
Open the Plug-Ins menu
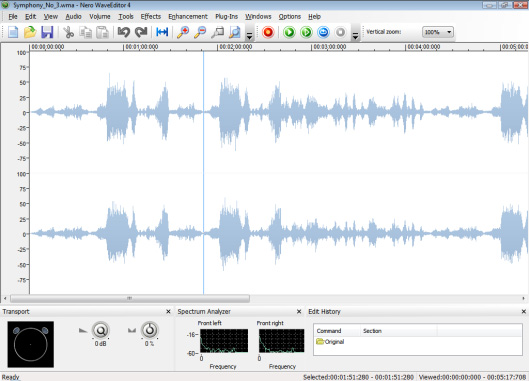226,17
